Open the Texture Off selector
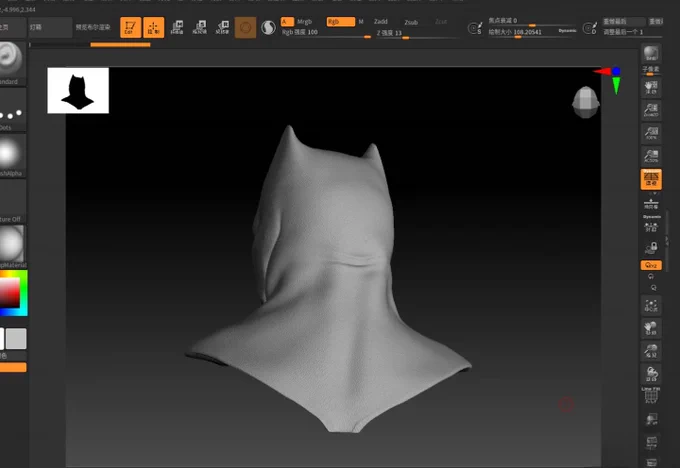Viewport: 680px width, 468px height. coord(12,201)
